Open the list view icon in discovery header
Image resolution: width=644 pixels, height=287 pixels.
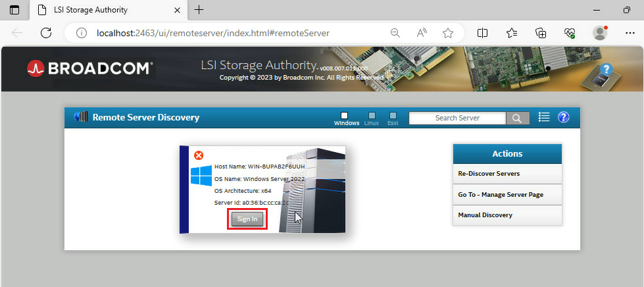pos(544,117)
